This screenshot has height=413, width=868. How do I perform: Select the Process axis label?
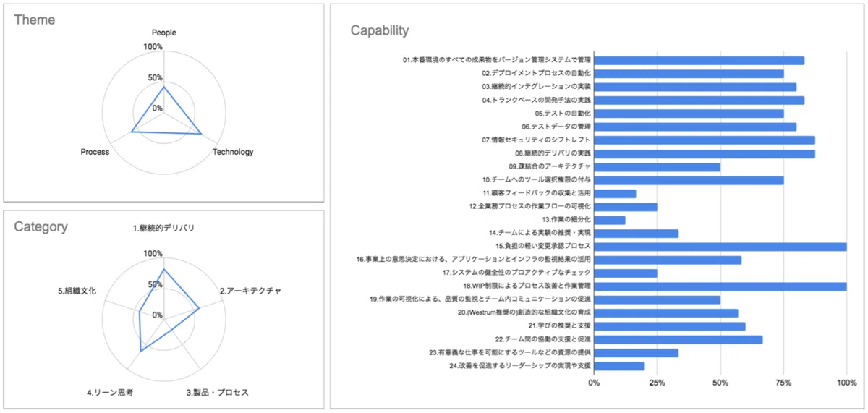[x=95, y=152]
